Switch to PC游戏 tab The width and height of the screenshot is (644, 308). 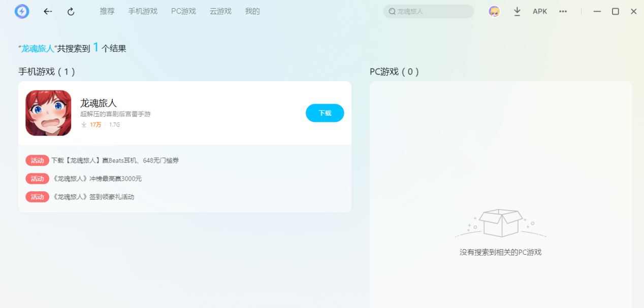tap(183, 11)
